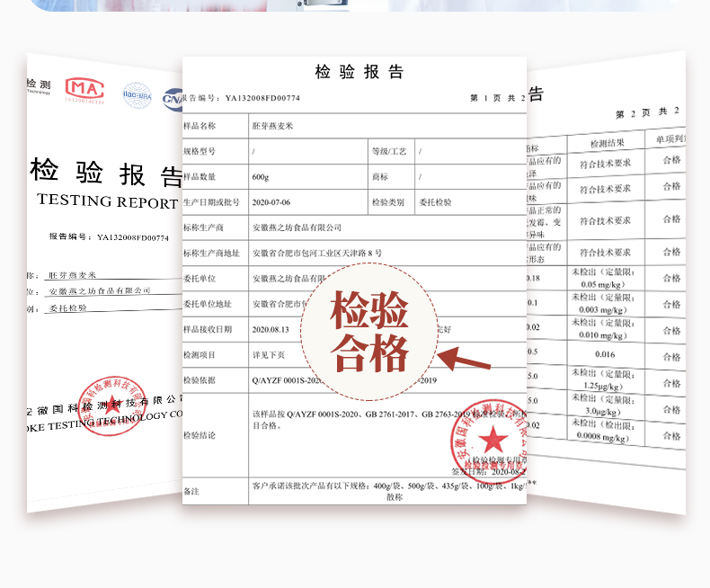Open the TESTING REPORT cover page title

click(x=107, y=200)
